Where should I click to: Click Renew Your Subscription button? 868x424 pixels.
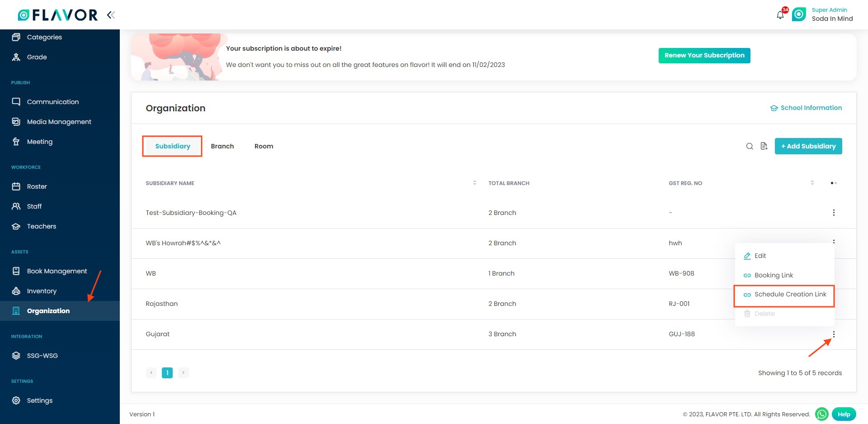pyautogui.click(x=704, y=56)
